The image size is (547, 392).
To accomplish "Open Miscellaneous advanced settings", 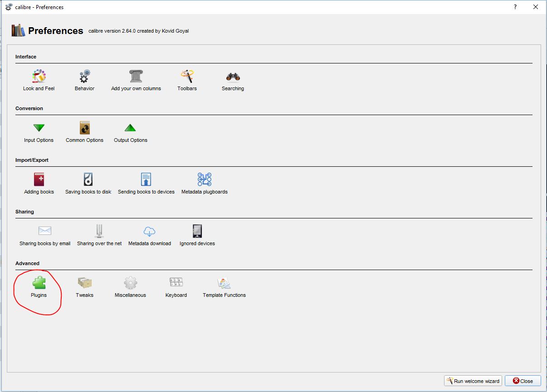I will coord(131,287).
